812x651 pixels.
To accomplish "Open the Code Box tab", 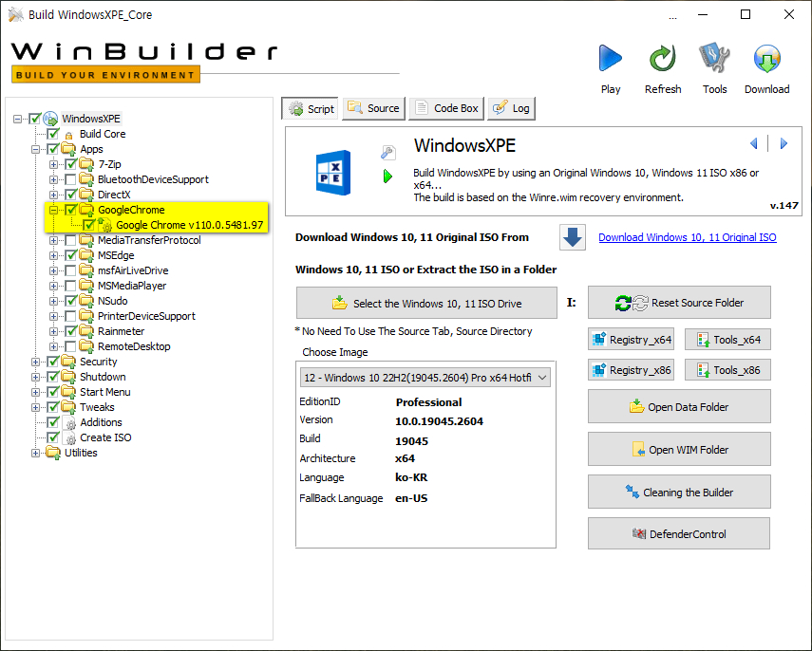I will (446, 109).
